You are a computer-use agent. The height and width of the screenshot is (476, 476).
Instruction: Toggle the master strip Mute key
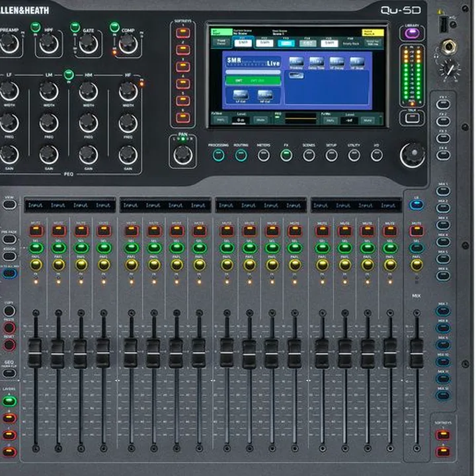pos(416,231)
